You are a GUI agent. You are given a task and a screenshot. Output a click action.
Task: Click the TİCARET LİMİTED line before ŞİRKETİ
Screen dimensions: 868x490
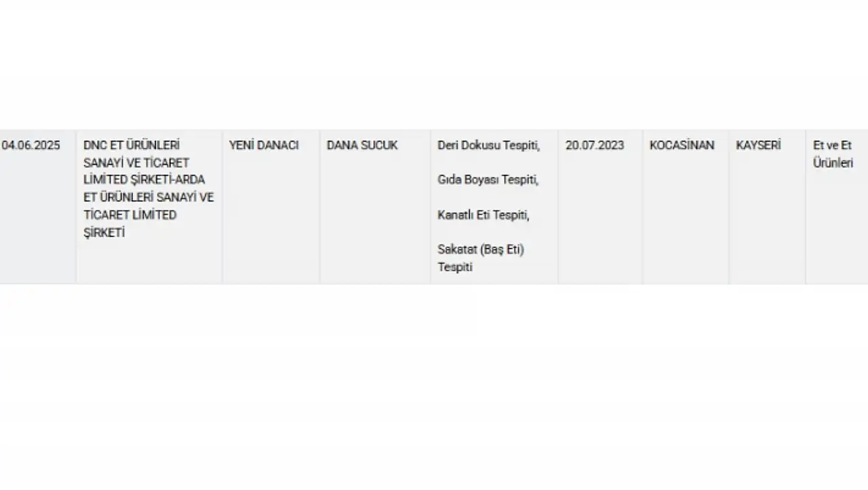pos(130,215)
